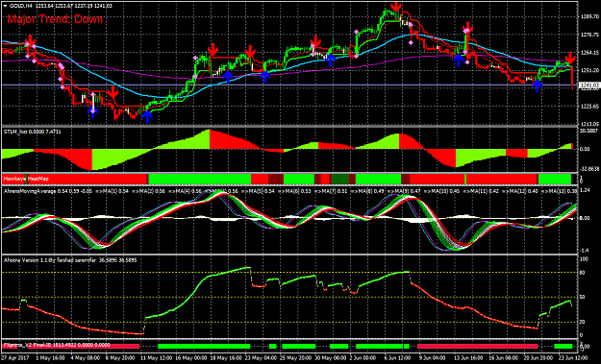This screenshot has width=601, height=364.
Task: Click the current price tag 1241.03
Action: point(588,85)
